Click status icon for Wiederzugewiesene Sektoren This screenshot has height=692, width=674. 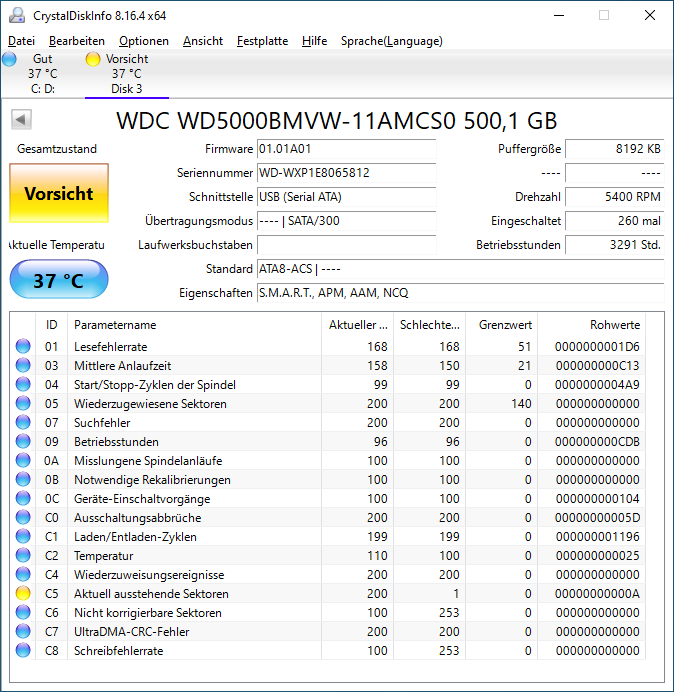click(23, 403)
